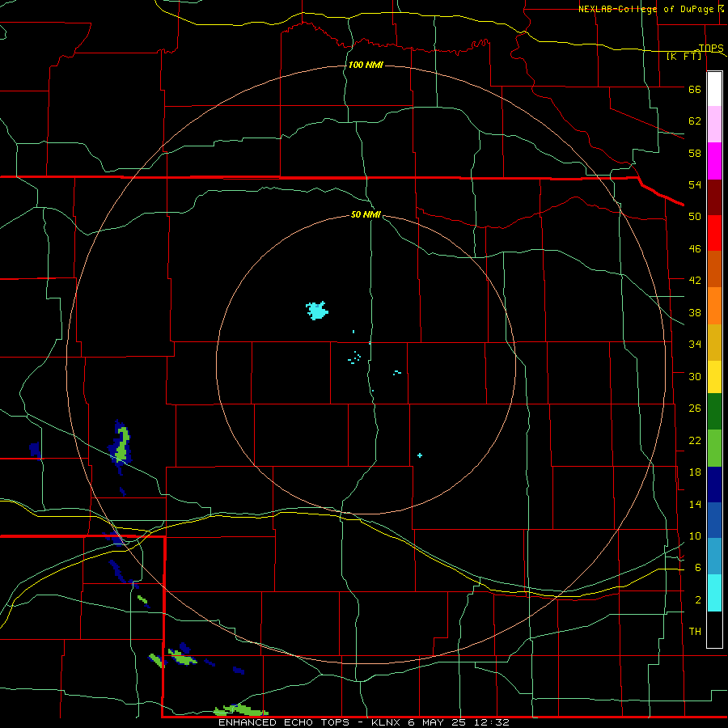
Task: Click the '62' label on the legend
Action: pyautogui.click(x=695, y=121)
